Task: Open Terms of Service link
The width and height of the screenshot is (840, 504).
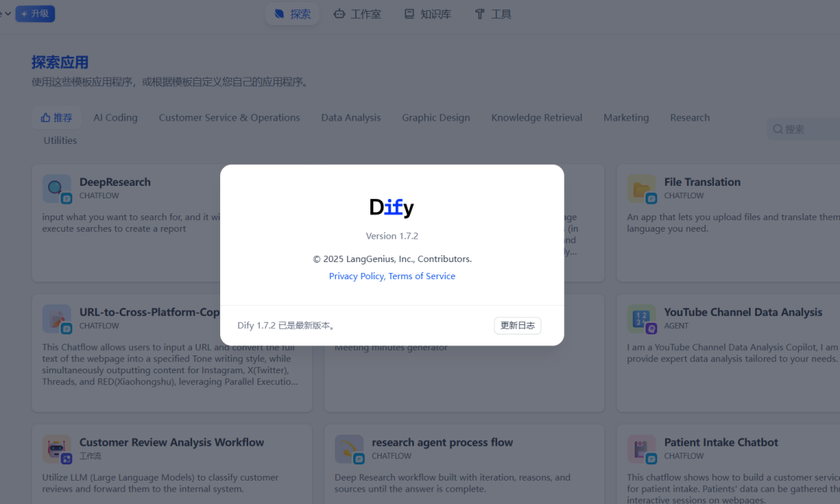Action: pos(422,276)
